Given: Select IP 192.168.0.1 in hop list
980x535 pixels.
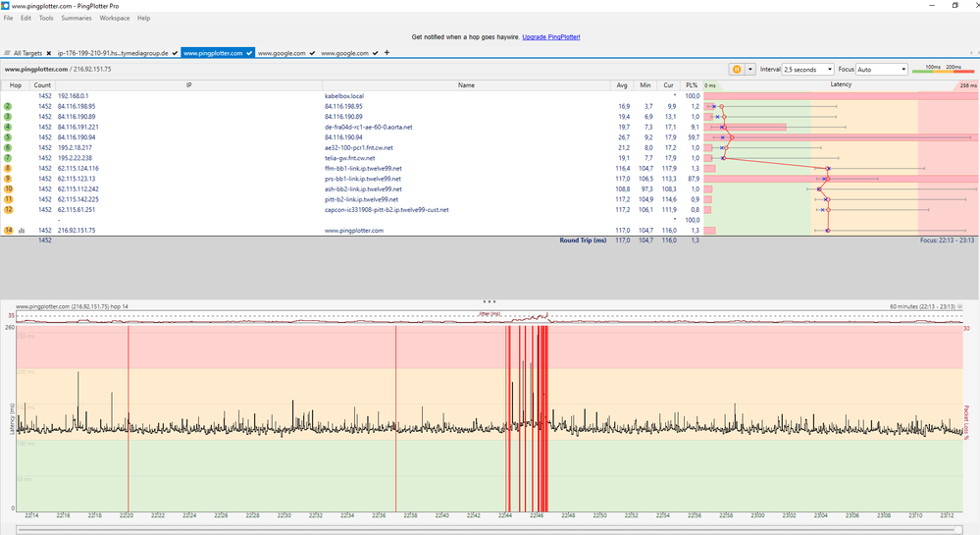Looking at the screenshot, I should tap(74, 96).
